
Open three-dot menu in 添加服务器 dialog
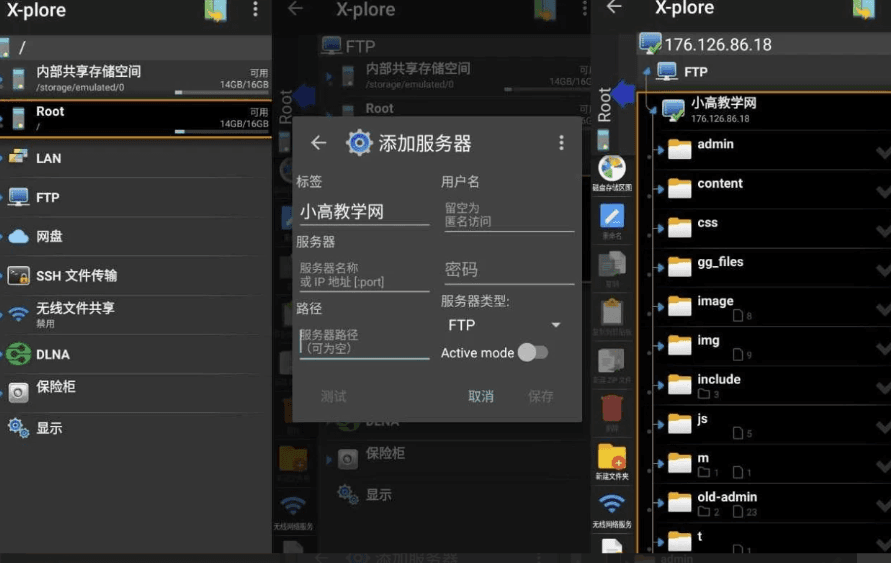561,143
